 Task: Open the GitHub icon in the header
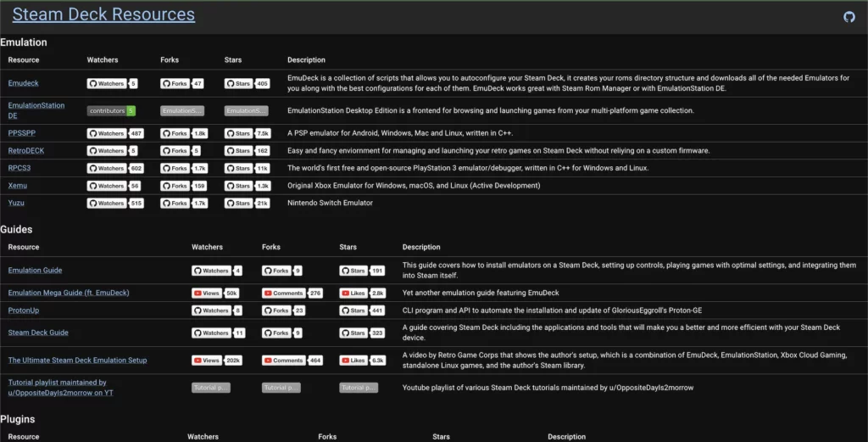pyautogui.click(x=849, y=17)
